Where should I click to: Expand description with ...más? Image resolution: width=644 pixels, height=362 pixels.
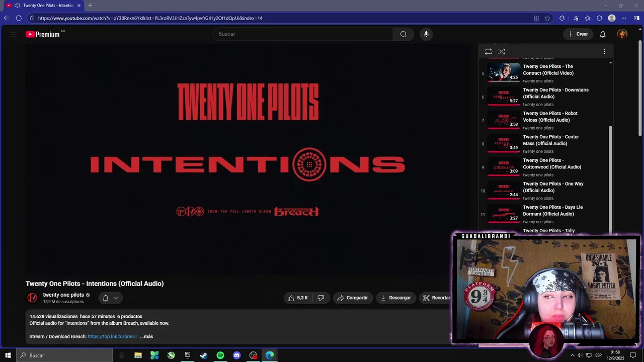[x=146, y=337]
